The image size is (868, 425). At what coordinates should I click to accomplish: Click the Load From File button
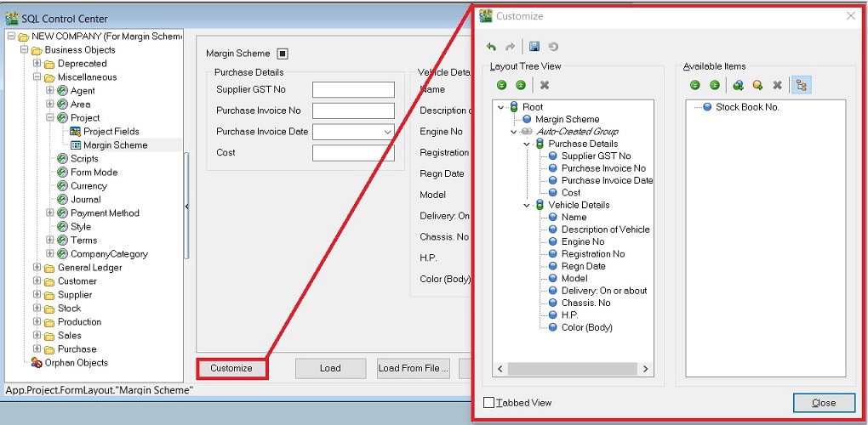pyautogui.click(x=413, y=368)
